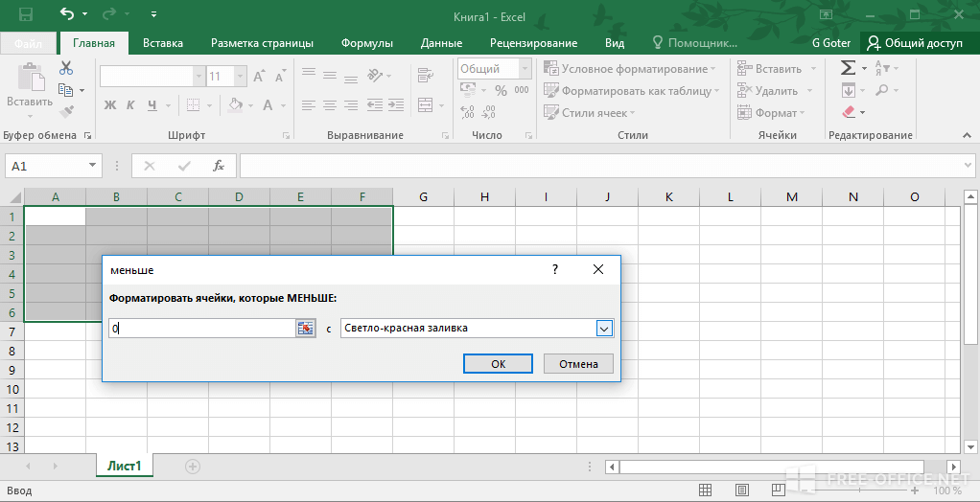Open the font name dropdown arrow
The height and width of the screenshot is (502, 980).
point(198,77)
